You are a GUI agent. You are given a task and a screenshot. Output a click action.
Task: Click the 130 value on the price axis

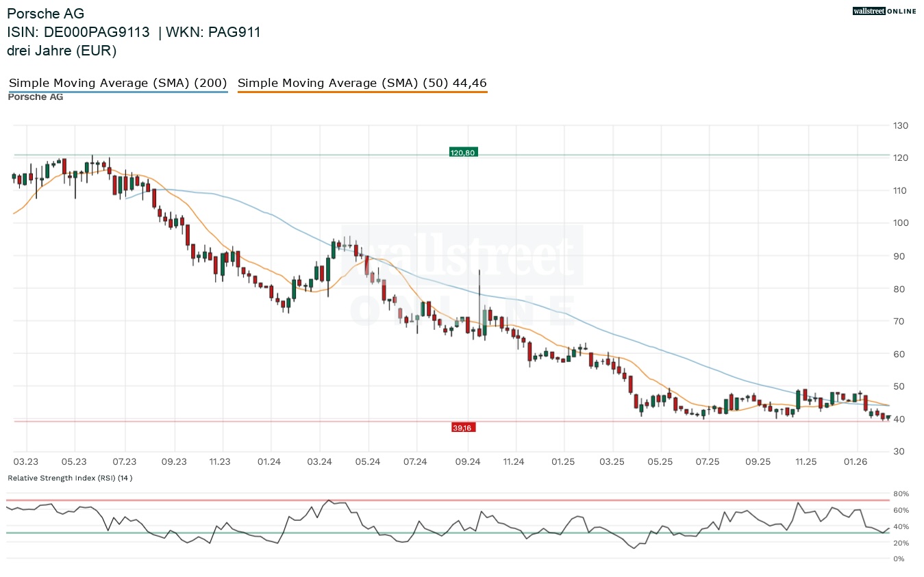899,126
